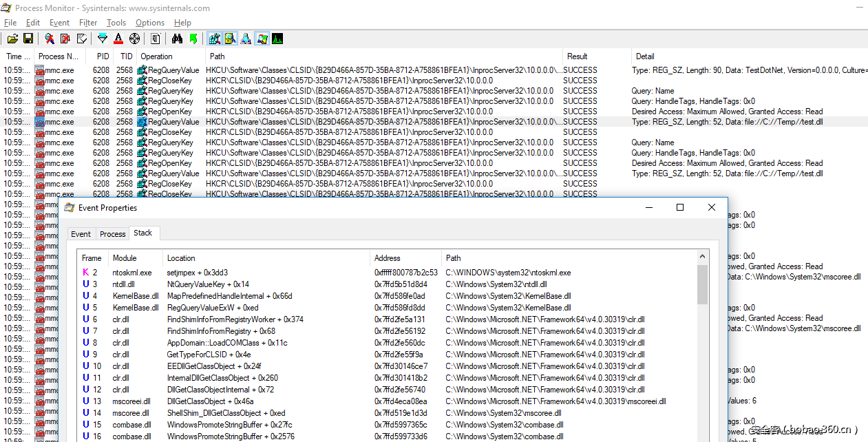Open the Filter funnel icon
This screenshot has width=868, height=442.
pyautogui.click(x=103, y=39)
